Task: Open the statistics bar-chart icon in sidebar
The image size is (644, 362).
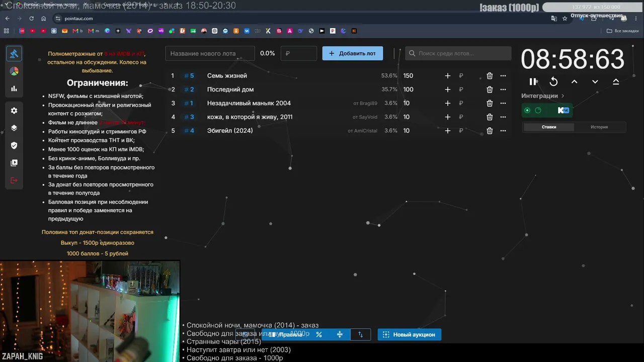Action: tap(14, 88)
